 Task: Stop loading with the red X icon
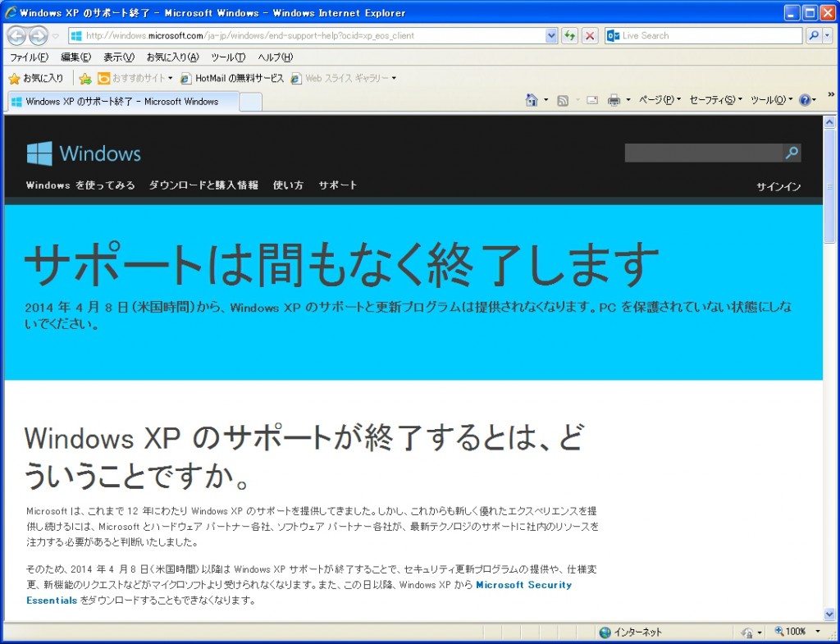coord(590,36)
